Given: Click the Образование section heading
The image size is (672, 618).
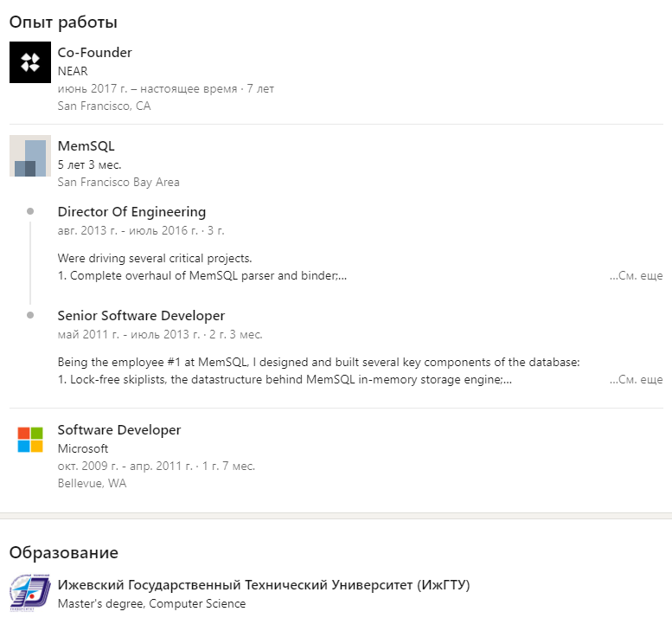Looking at the screenshot, I should click(x=63, y=552).
